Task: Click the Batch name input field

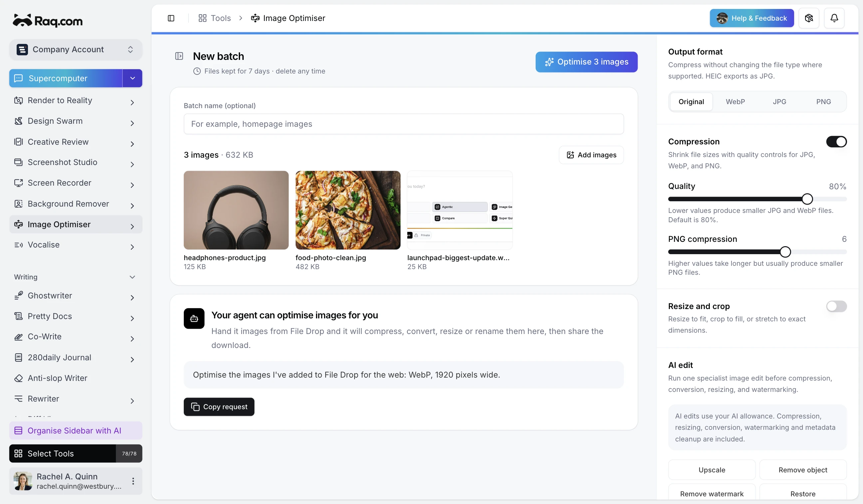Action: click(x=404, y=124)
